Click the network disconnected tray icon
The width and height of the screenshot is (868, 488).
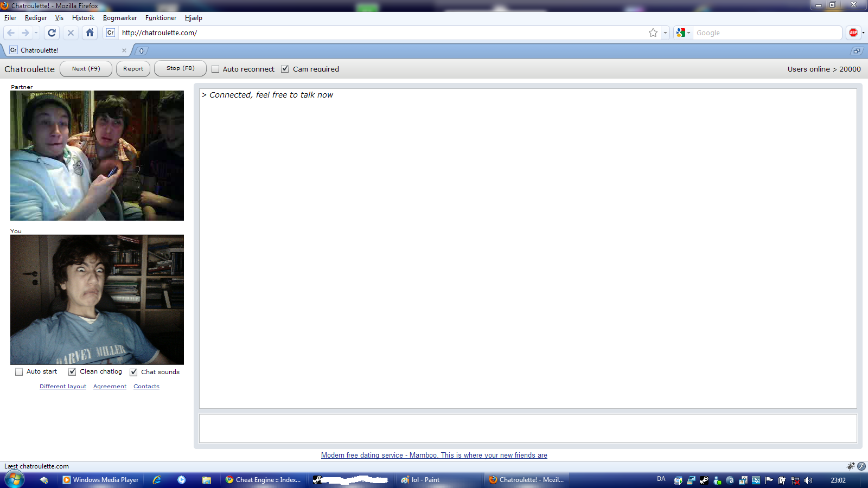point(795,480)
